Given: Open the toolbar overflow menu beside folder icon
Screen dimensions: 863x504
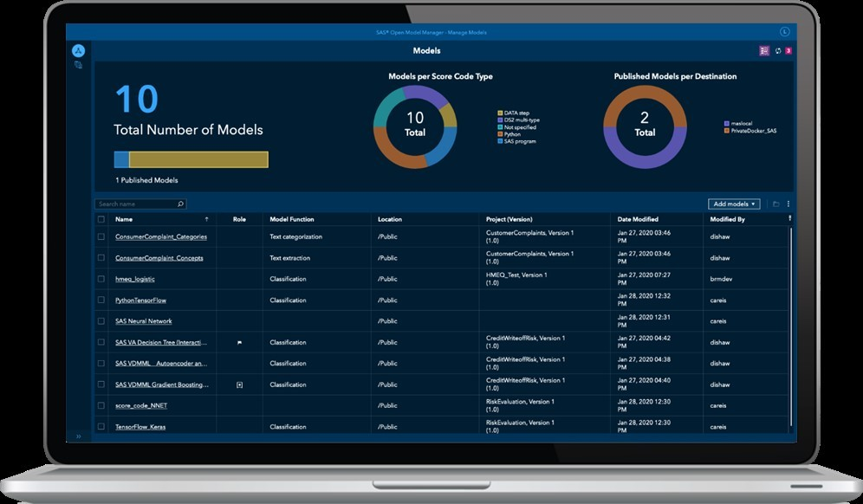Looking at the screenshot, I should pyautogui.click(x=788, y=204).
